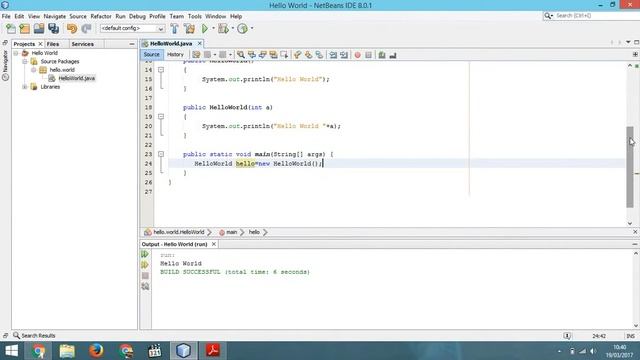Click the Debug Project toolbar icon
Screen dimensions: 640x360
pyautogui.click(x=223, y=29)
